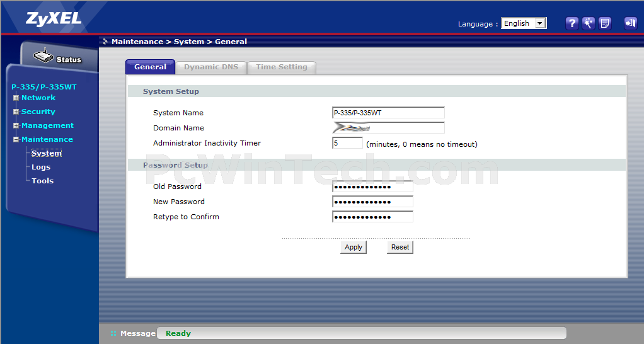This screenshot has width=644, height=344.
Task: Open Logs in the Maintenance menu
Action: pyautogui.click(x=41, y=167)
